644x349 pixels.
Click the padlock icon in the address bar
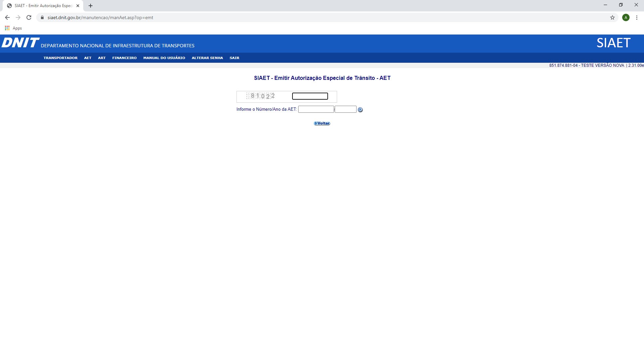coord(42,17)
